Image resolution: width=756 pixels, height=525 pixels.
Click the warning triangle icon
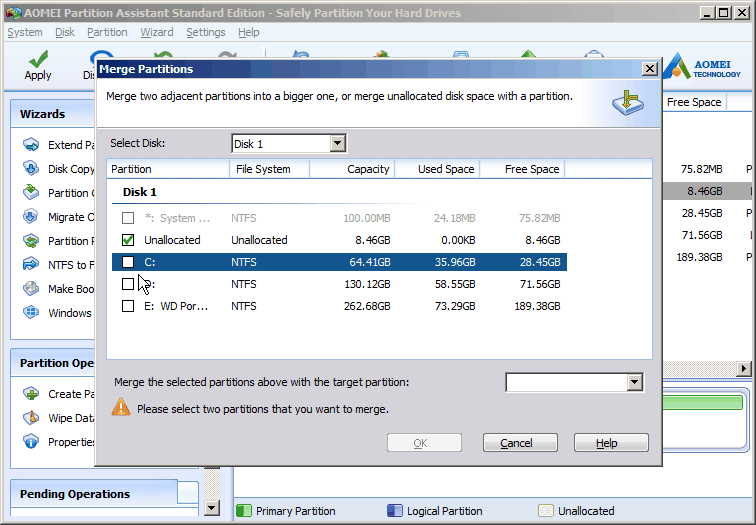tap(121, 407)
